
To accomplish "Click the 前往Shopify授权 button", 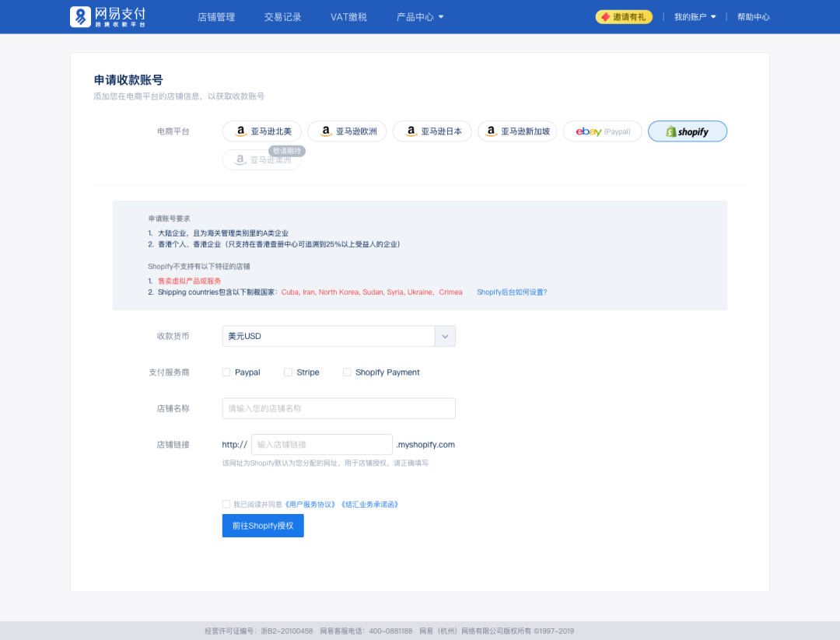I will click(x=262, y=526).
